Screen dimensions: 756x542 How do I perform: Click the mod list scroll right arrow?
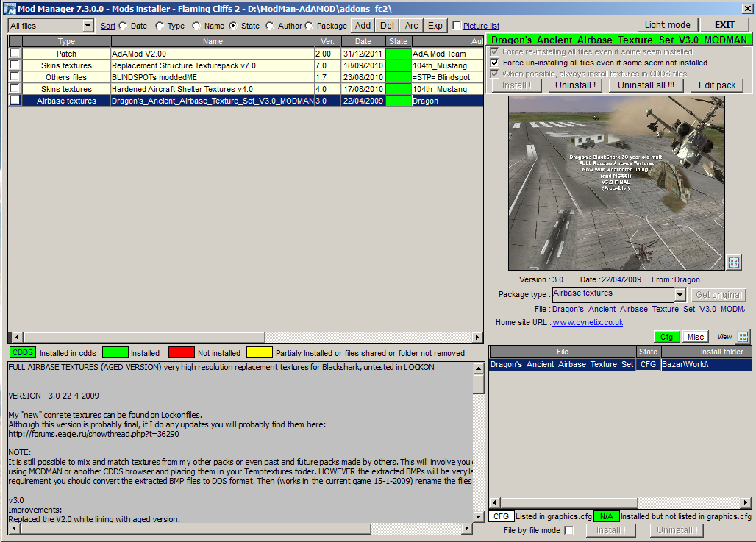477,337
